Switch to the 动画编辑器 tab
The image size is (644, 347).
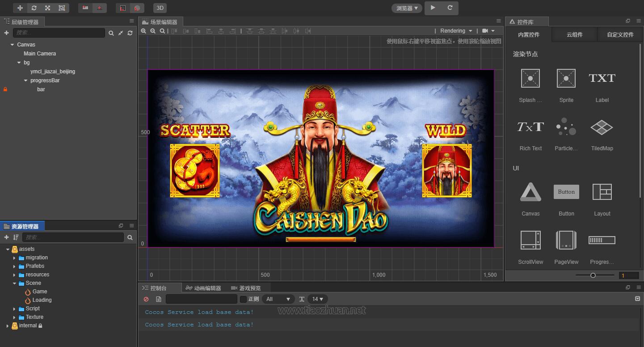click(204, 288)
